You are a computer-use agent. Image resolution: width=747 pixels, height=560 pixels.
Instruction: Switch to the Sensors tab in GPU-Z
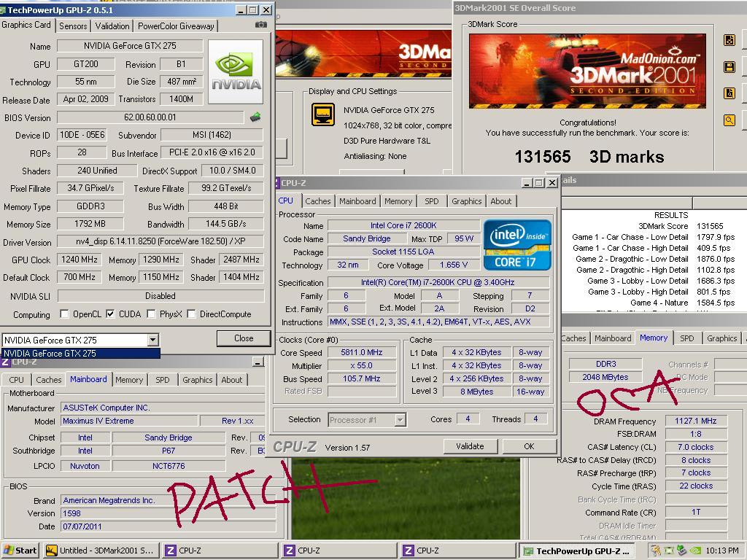click(x=73, y=26)
